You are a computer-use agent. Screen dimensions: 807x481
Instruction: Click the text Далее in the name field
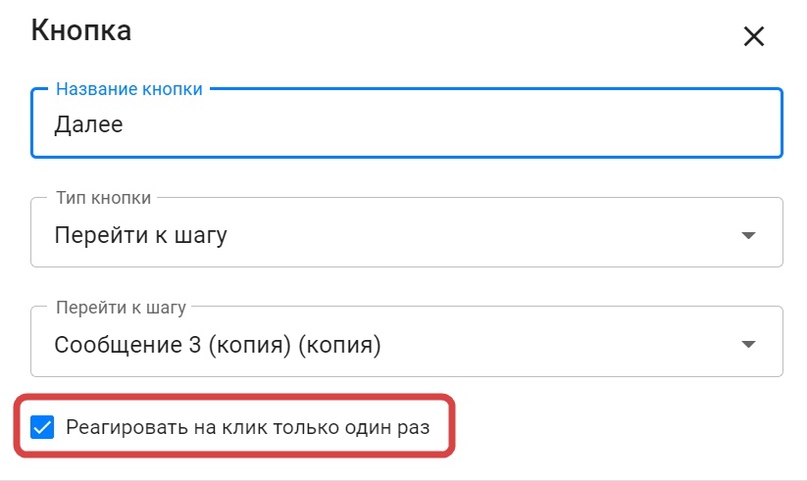pyautogui.click(x=89, y=125)
